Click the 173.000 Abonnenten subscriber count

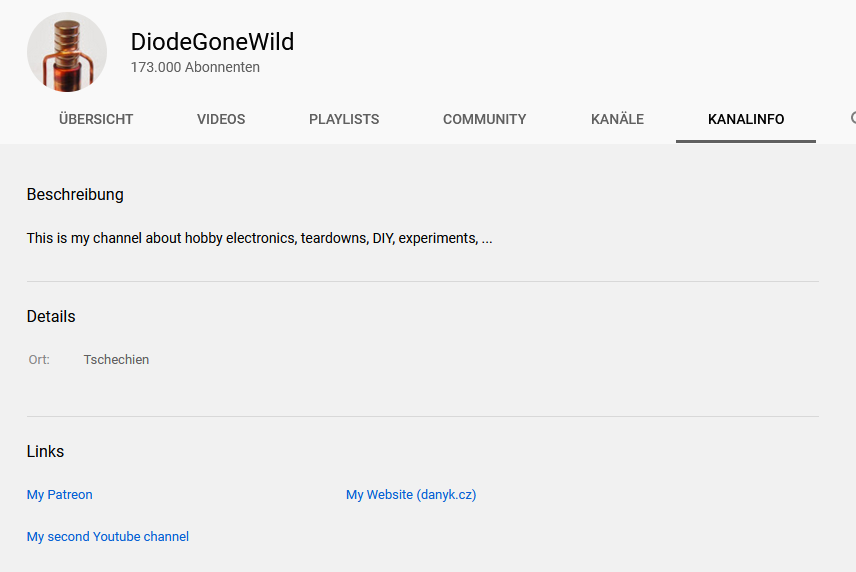tap(195, 67)
